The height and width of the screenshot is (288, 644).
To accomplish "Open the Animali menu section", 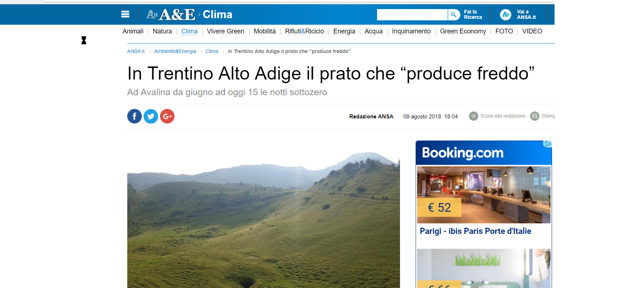I will pos(133,31).
